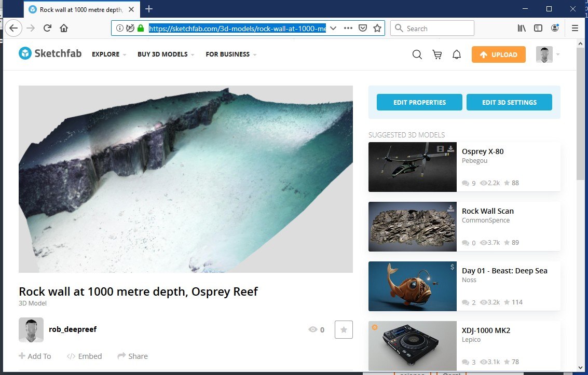Screen dimensions: 588x375
Task: Click the Sketchfab logo
Action: point(50,53)
